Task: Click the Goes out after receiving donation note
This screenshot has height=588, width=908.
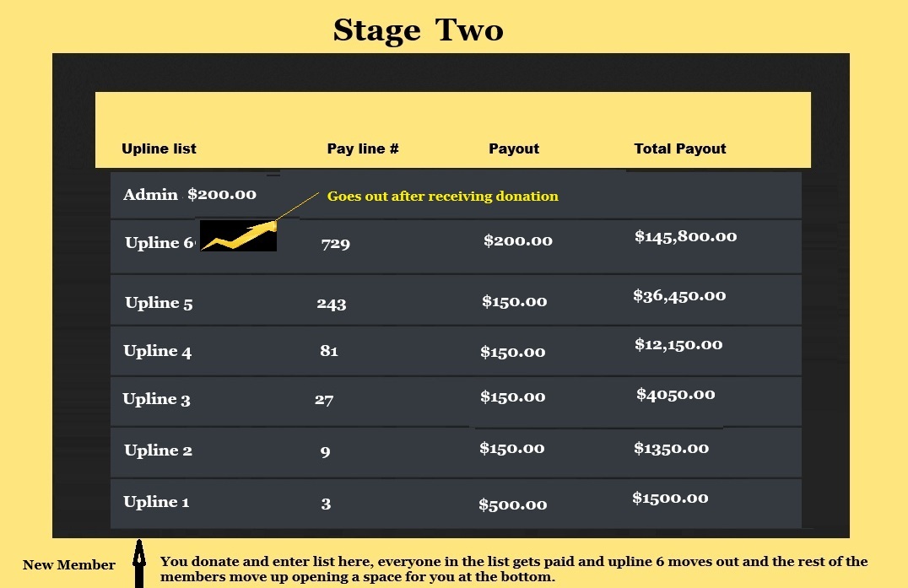Action: point(443,197)
